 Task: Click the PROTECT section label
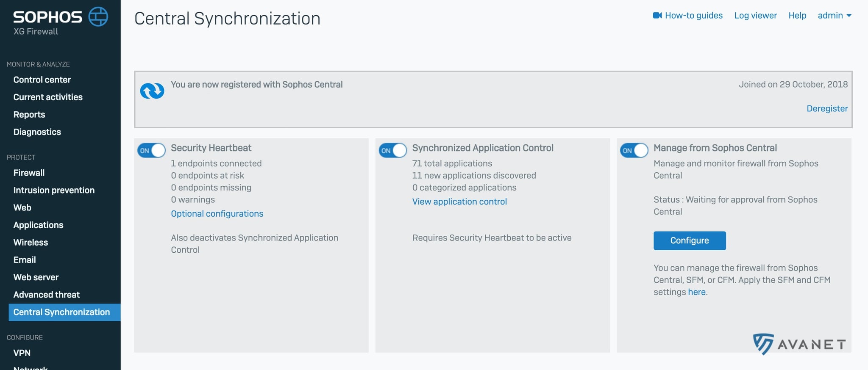click(x=21, y=157)
